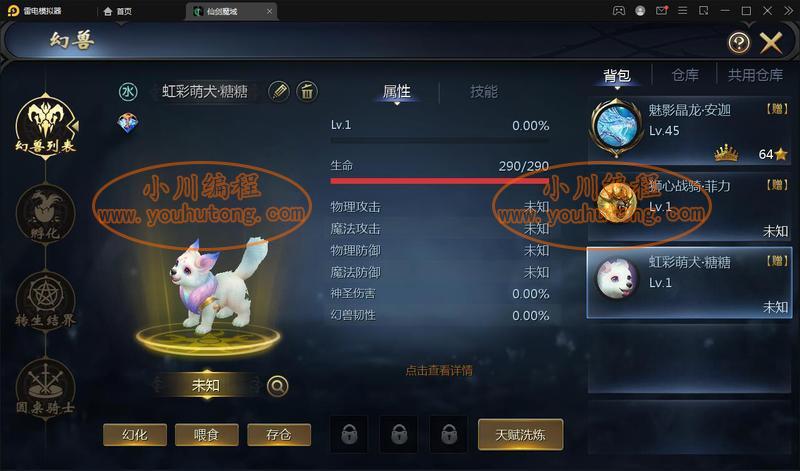This screenshot has width=800, height=471.
Task: Click the first locked talent slot
Action: 349,435
